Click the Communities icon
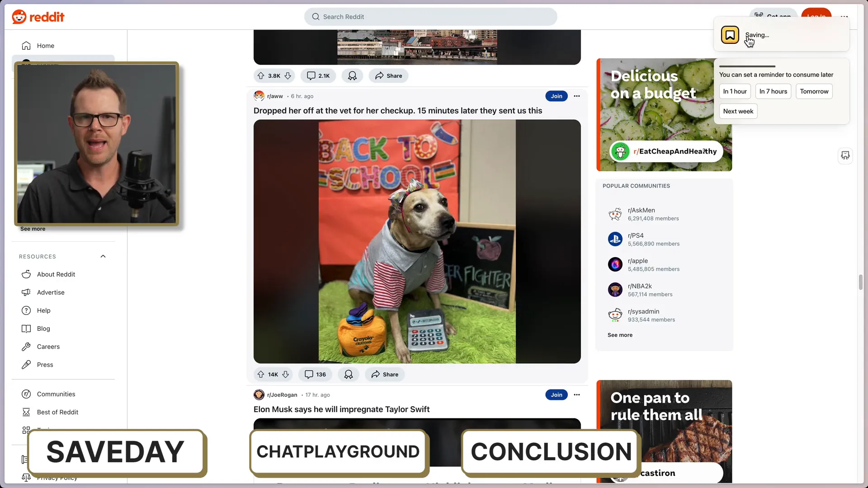This screenshot has width=868, height=488. tap(26, 394)
